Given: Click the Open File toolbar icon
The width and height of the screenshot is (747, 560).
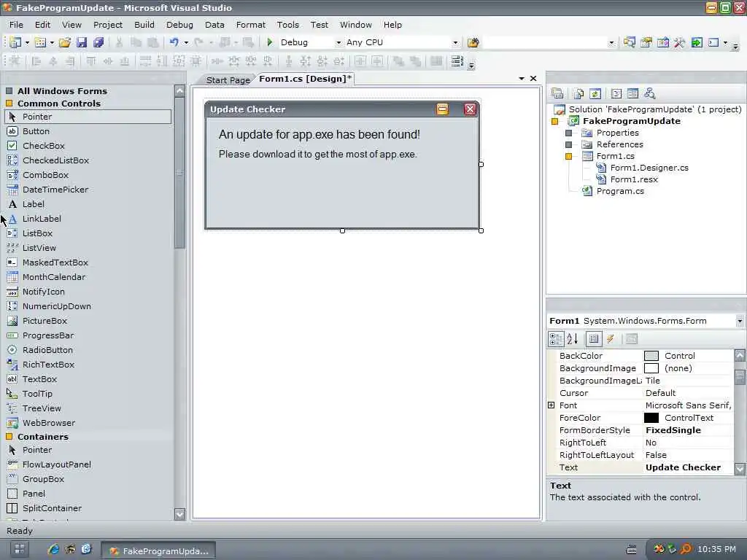Looking at the screenshot, I should coord(65,42).
